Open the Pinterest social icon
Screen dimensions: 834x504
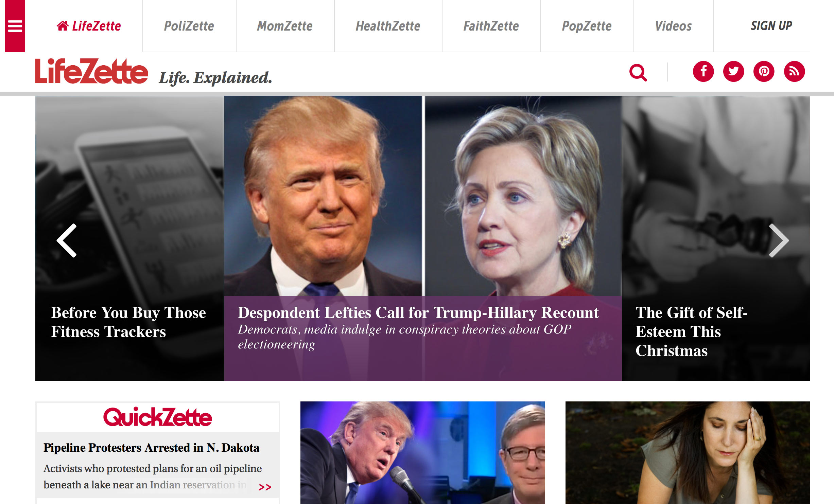(764, 72)
